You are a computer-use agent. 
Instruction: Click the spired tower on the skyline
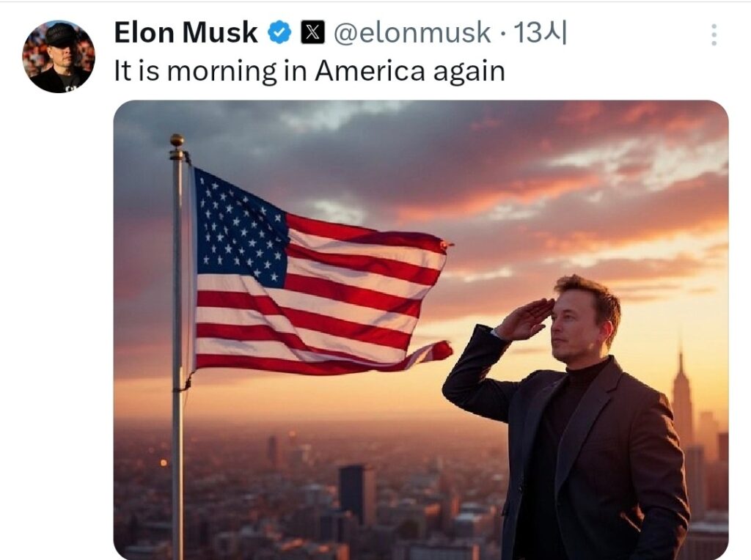(x=681, y=397)
